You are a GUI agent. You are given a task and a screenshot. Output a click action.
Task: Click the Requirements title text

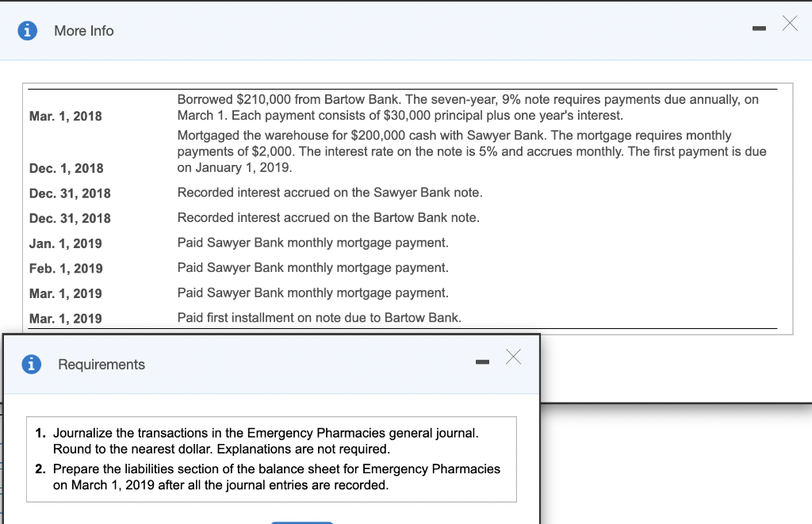coord(101,365)
